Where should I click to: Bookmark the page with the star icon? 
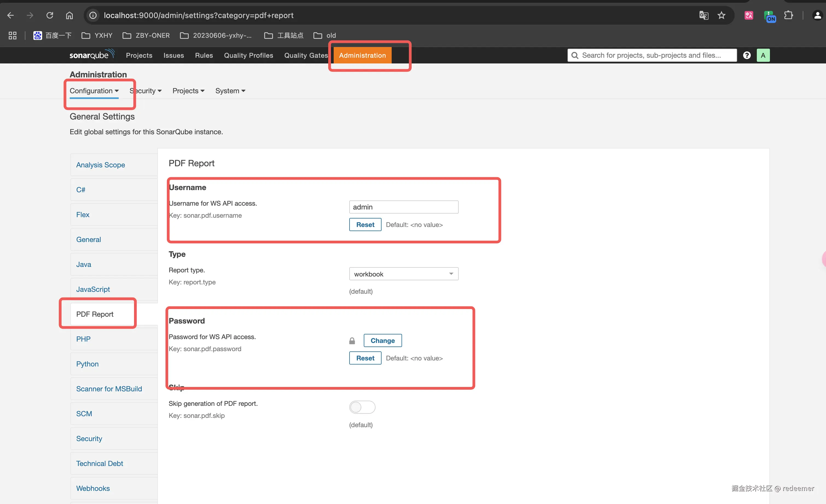(722, 15)
